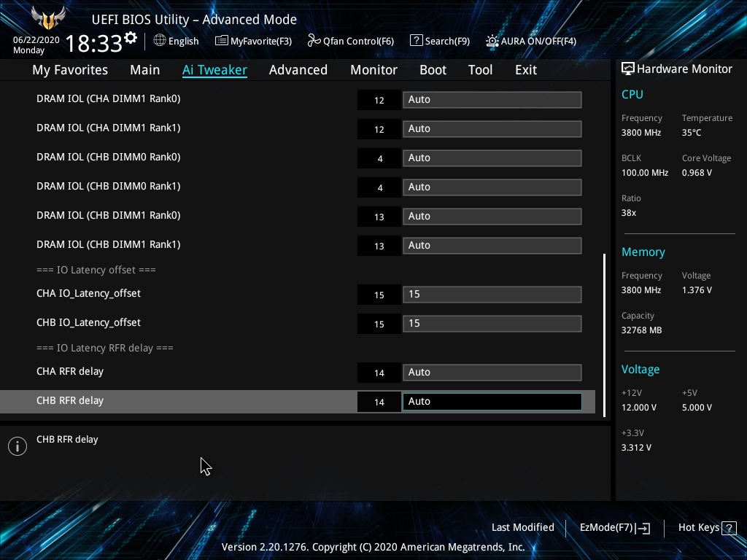Click current value 15 of CHA IO_Latency_offset
This screenshot has width=747, height=560.
point(379,295)
